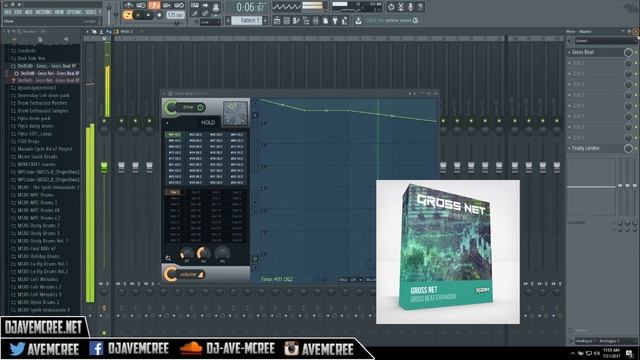
Task: Toggle the Slot 2 enable knob
Action: 628,63
